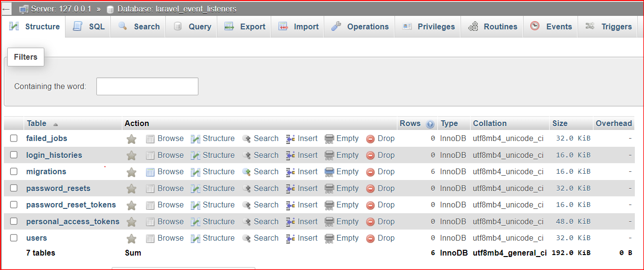Star the users table as favorite
Viewport: 644px width, 270px height.
pos(131,239)
